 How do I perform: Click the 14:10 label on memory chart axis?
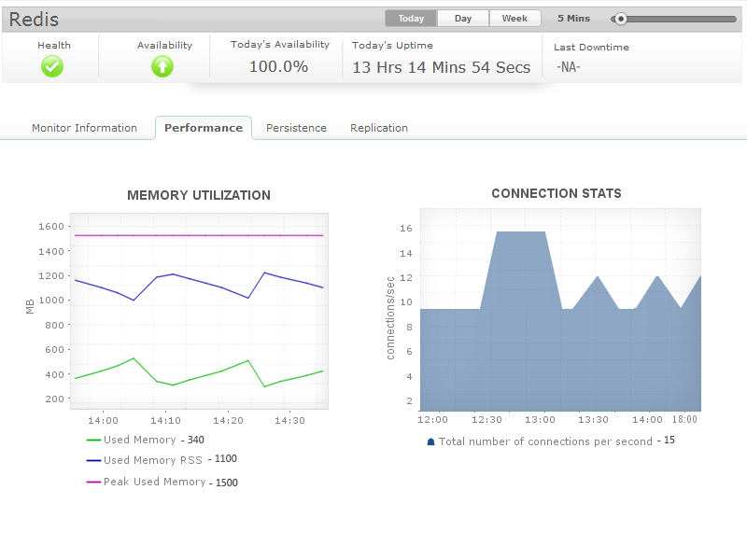coord(166,421)
